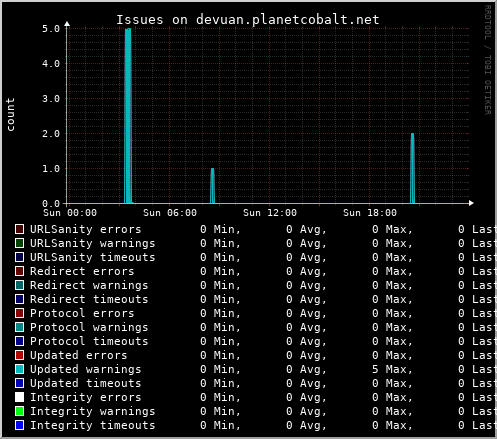
Task: Click the Integrity timeouts blue swatch
Action: point(19,425)
